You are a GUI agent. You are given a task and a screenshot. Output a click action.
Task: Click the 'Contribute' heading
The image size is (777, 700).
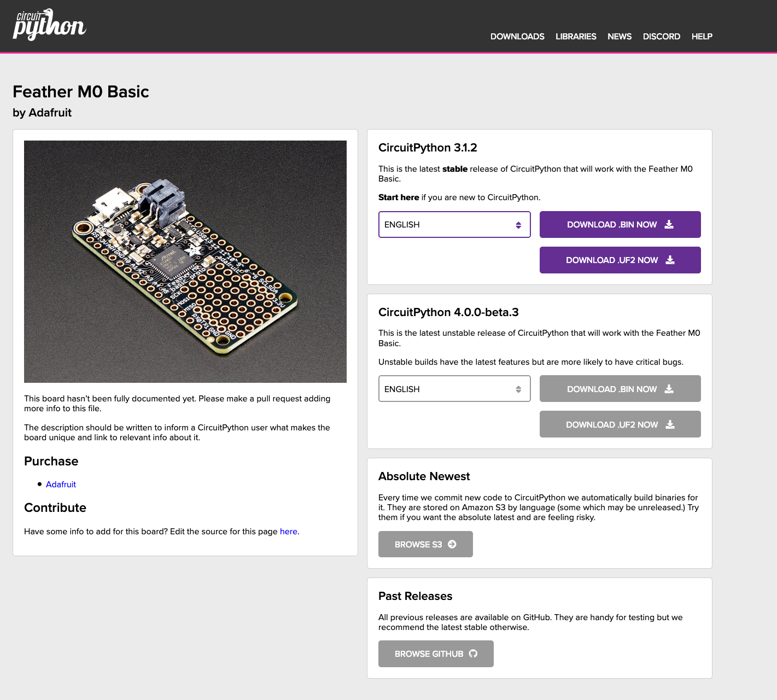55,507
